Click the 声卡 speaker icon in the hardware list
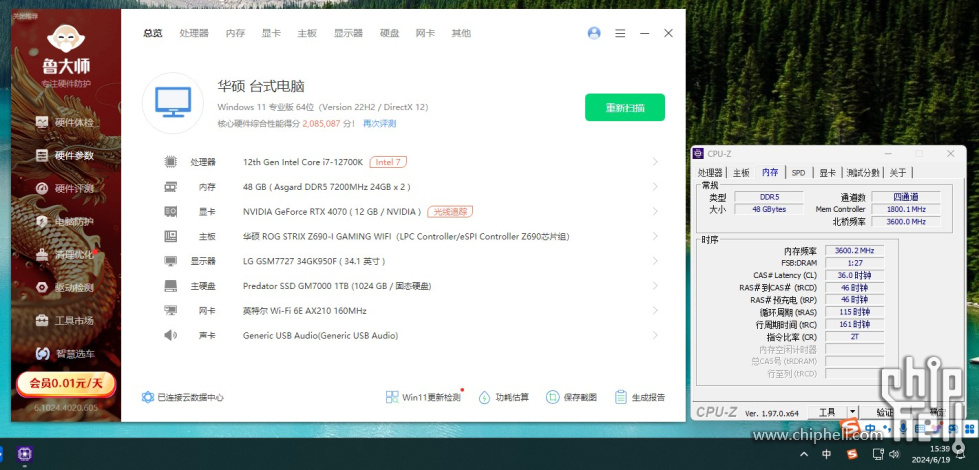 (170, 335)
